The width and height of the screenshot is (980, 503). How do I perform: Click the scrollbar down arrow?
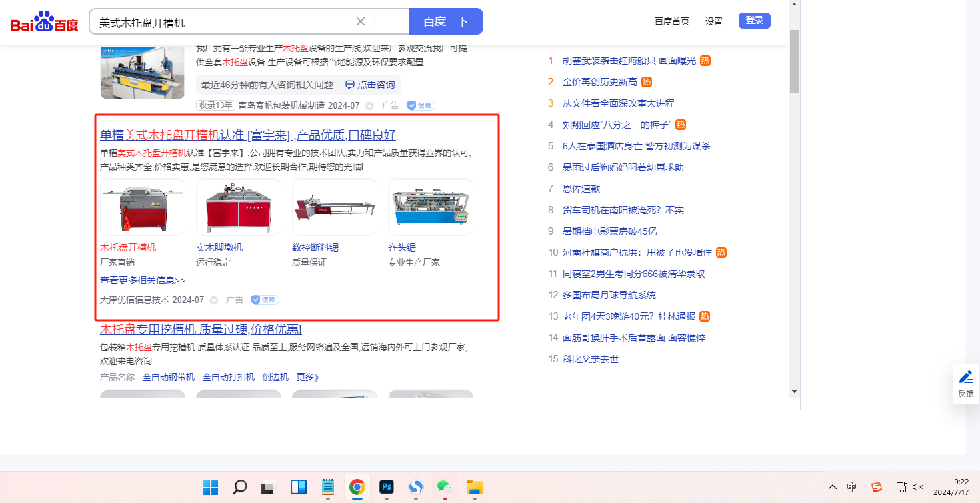pos(794,391)
